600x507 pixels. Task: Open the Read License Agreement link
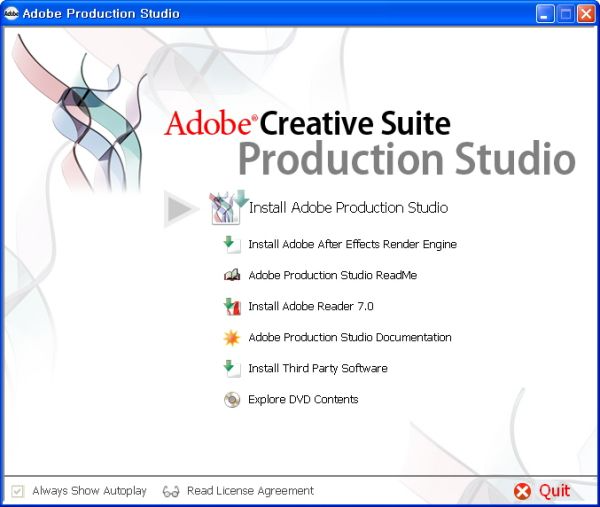pyautogui.click(x=250, y=491)
